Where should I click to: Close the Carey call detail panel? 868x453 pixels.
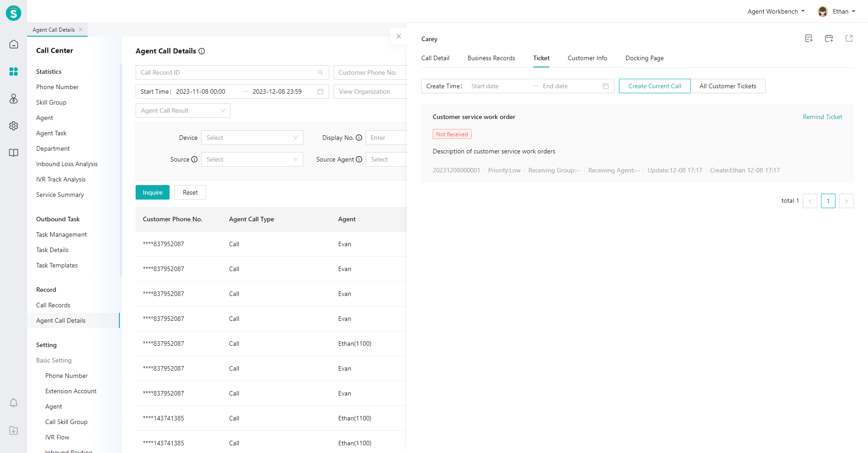(x=399, y=36)
